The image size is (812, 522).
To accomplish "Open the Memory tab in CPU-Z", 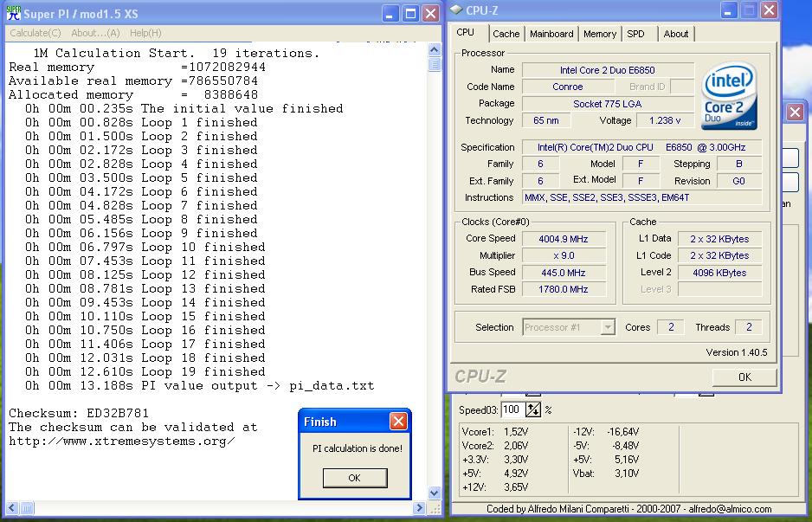I will pos(600,34).
